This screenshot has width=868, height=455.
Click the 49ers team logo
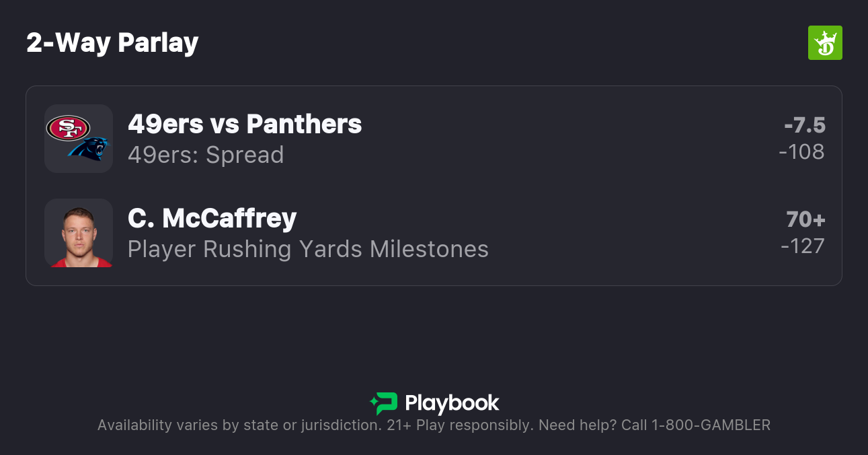tap(68, 128)
